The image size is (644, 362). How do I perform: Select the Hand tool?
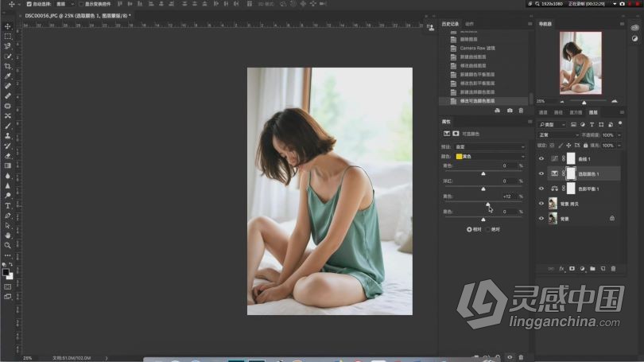click(x=8, y=235)
